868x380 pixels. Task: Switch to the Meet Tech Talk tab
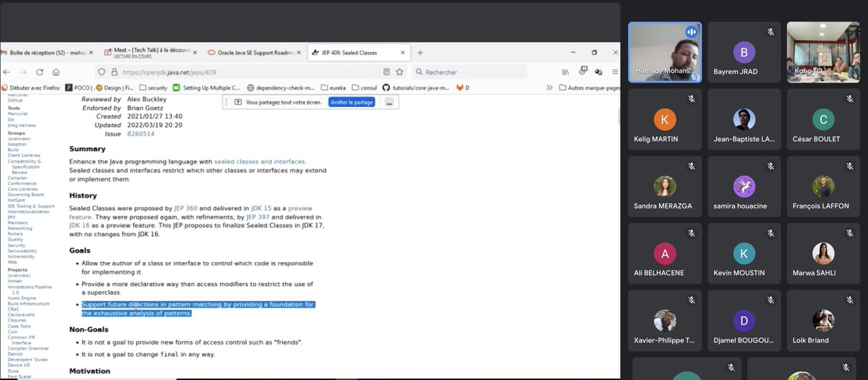[149, 52]
